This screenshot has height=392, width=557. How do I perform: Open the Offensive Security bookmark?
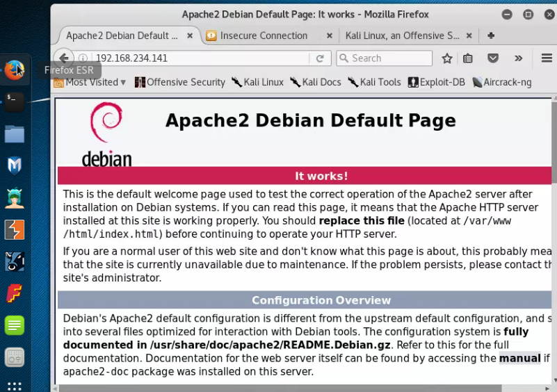click(179, 83)
